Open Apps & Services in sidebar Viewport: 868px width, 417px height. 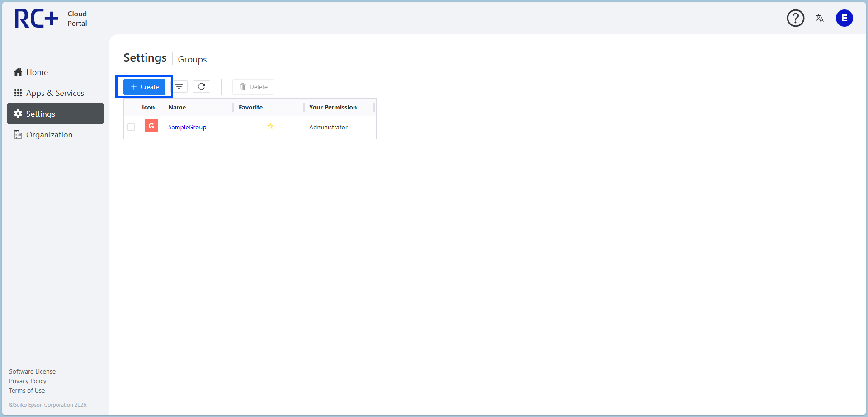point(55,93)
